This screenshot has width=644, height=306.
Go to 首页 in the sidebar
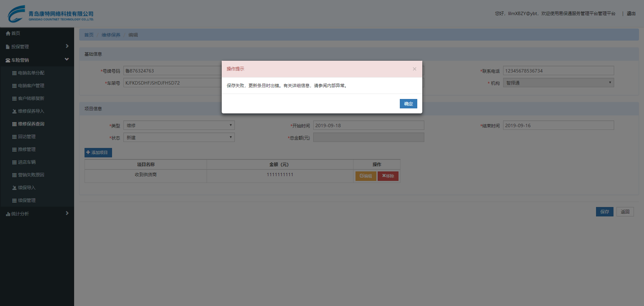(37, 33)
